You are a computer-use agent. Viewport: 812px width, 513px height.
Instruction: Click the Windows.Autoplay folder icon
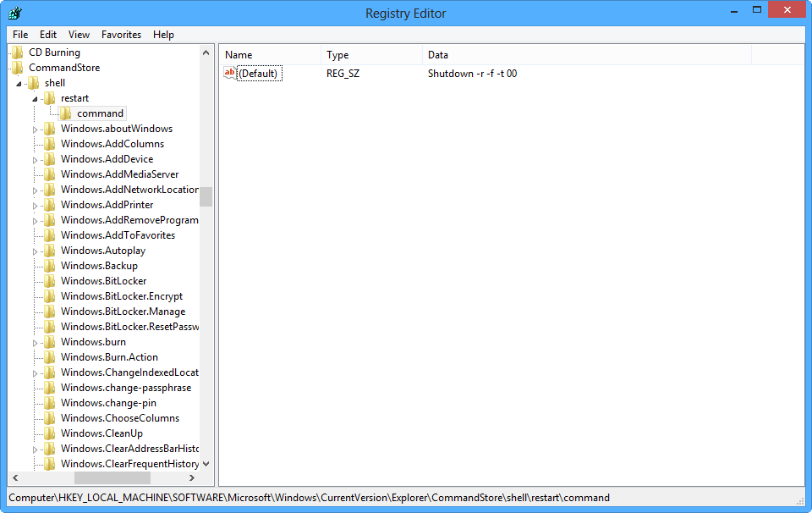coord(50,251)
